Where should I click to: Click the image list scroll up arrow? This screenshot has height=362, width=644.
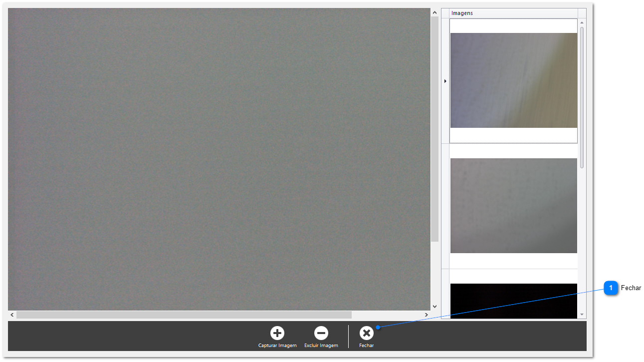(x=582, y=22)
